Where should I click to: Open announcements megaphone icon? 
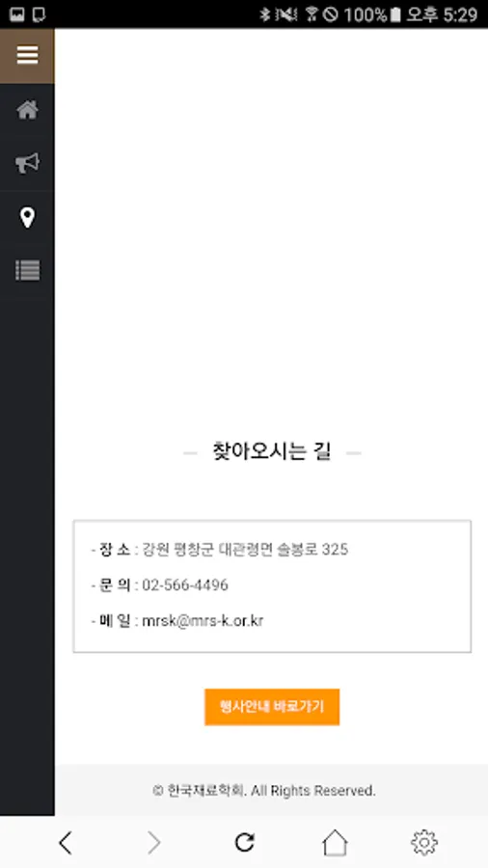point(27,163)
